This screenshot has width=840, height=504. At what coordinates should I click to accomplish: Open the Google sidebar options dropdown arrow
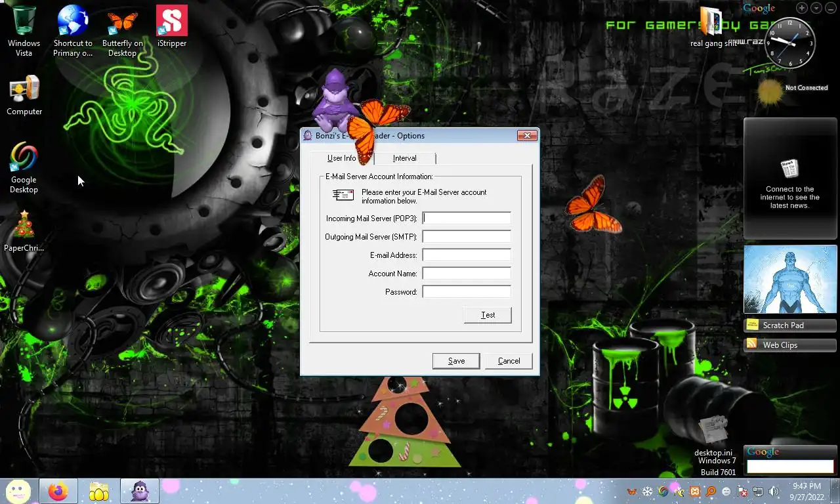816,8
